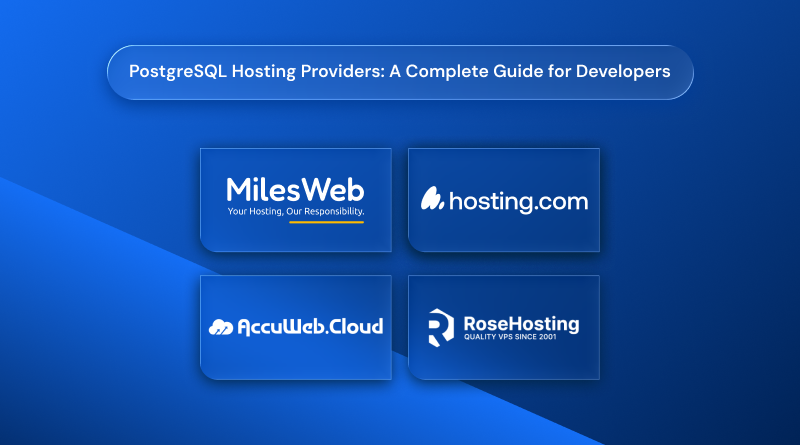Screen dimensions: 800x445
Task: Click the RoseHosting R emblem icon
Action: click(441, 328)
